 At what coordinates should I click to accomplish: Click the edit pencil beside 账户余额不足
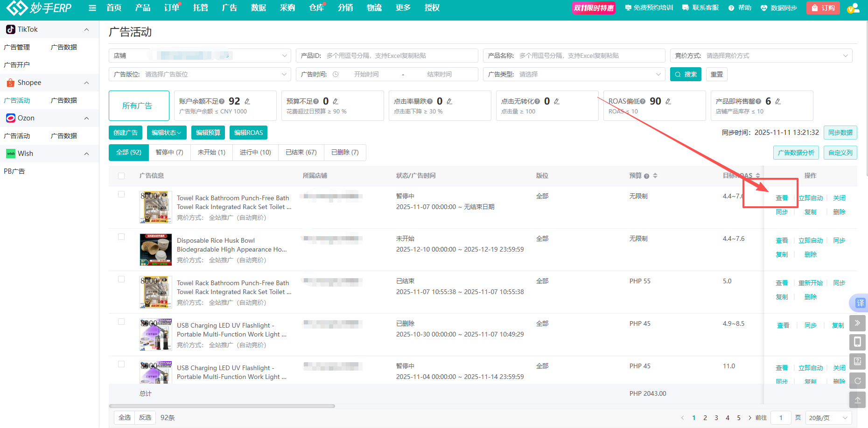click(247, 101)
